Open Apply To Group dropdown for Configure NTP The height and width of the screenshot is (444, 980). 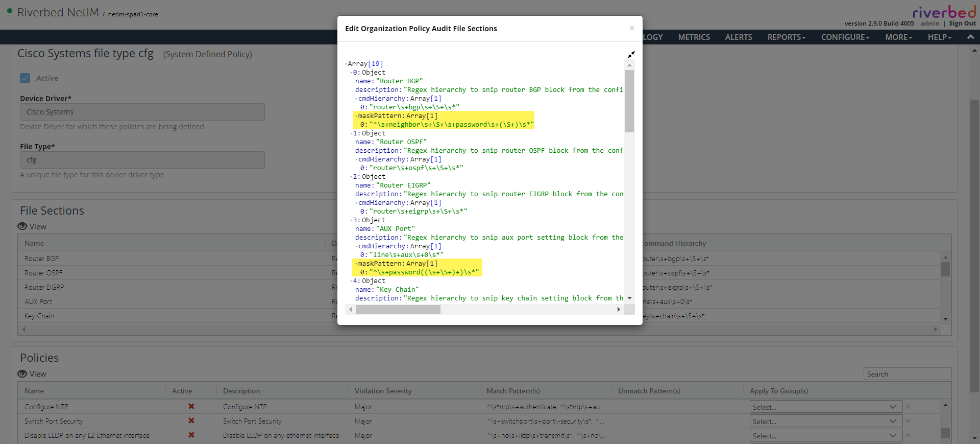point(824,407)
